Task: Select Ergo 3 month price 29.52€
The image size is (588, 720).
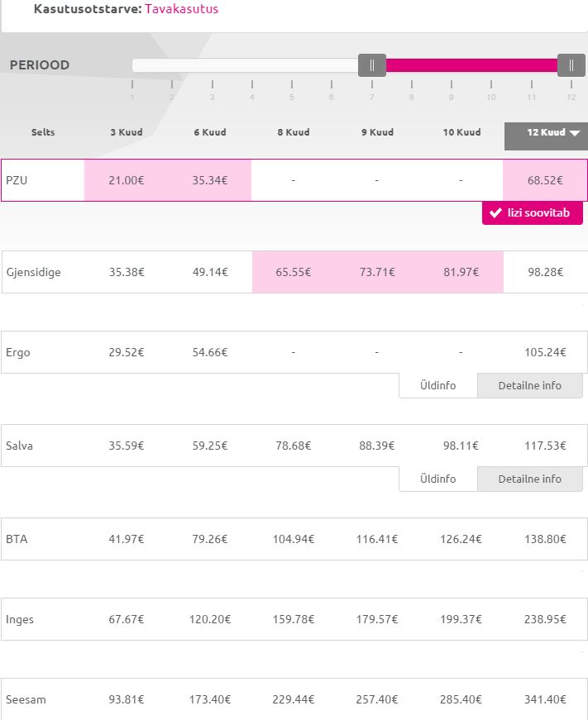Action: pyautogui.click(x=127, y=353)
